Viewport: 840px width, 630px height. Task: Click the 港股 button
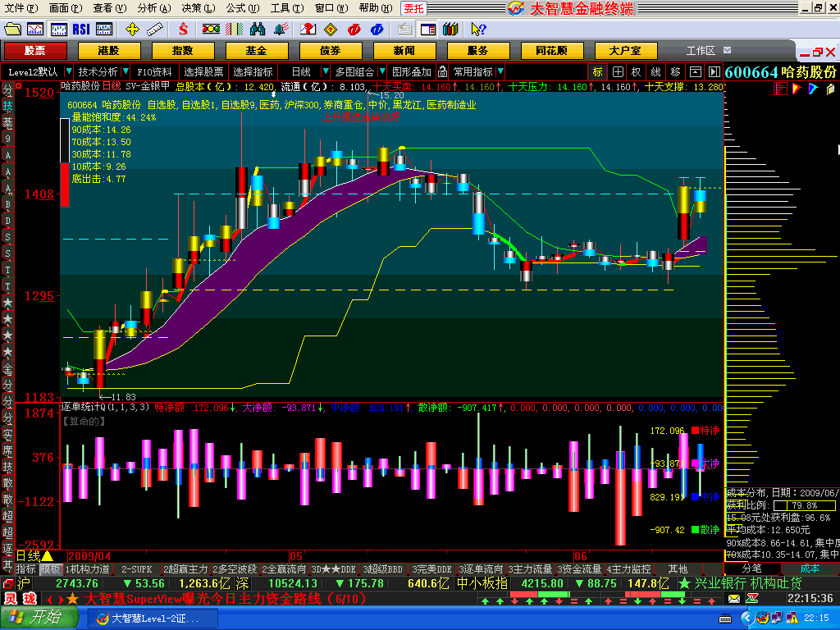click(109, 51)
